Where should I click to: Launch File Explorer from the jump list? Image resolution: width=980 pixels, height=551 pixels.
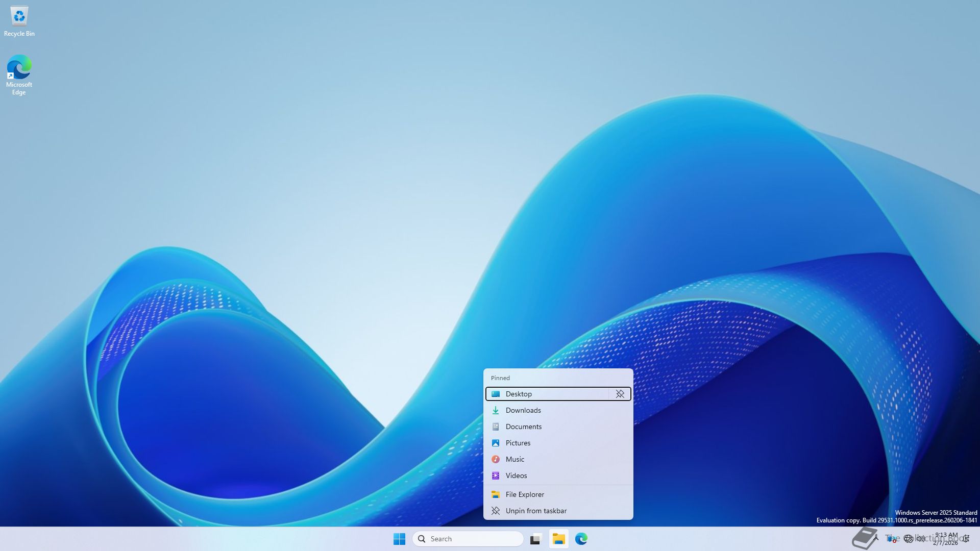[x=525, y=494]
